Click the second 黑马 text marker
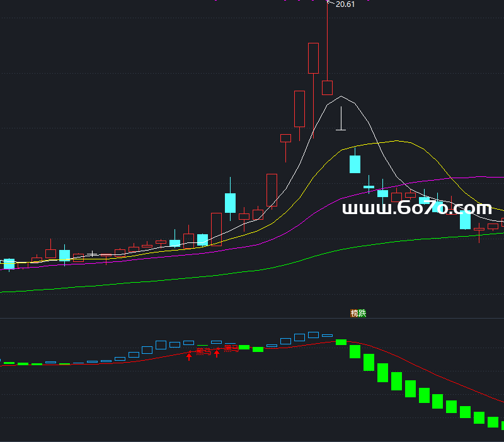This screenshot has width=504, height=442. pos(231,348)
